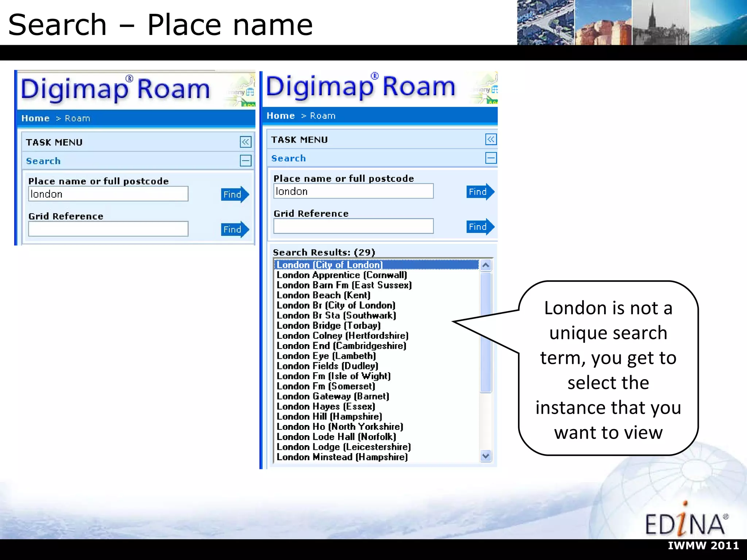
Task: Focus Grid Reference field in right panel
Action: pyautogui.click(x=353, y=226)
